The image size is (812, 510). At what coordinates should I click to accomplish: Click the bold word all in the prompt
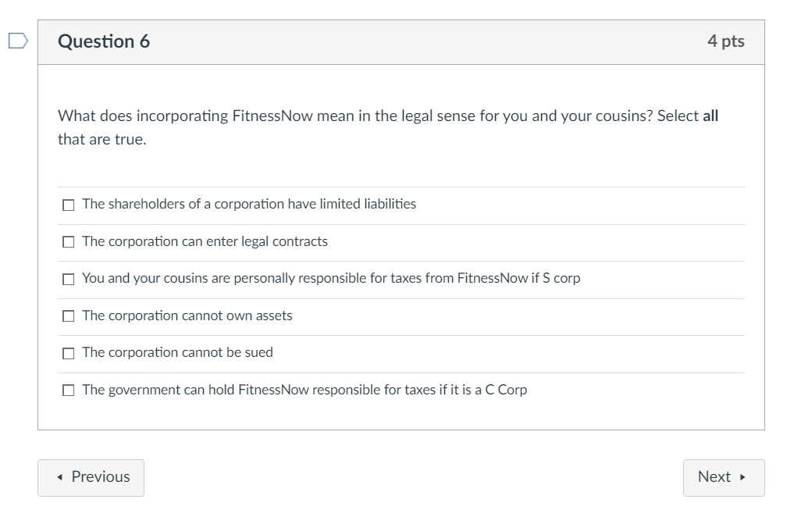click(x=710, y=116)
